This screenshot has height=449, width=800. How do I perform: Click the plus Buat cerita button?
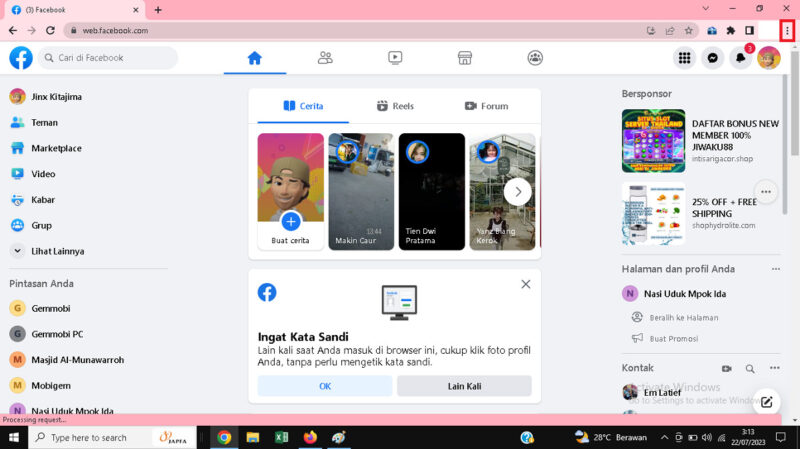point(291,222)
